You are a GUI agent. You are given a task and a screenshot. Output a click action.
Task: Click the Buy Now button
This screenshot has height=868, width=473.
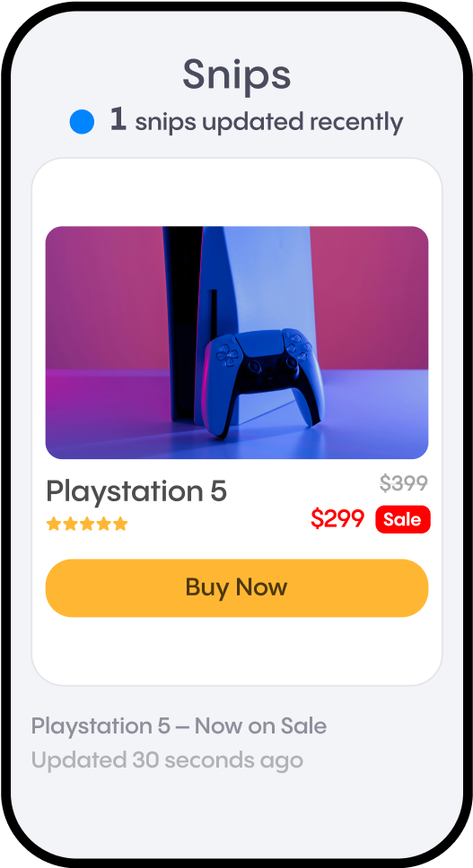coord(237,588)
